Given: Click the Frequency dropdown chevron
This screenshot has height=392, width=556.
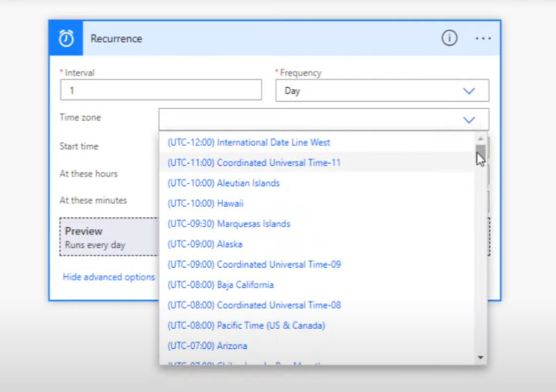Looking at the screenshot, I should (469, 91).
